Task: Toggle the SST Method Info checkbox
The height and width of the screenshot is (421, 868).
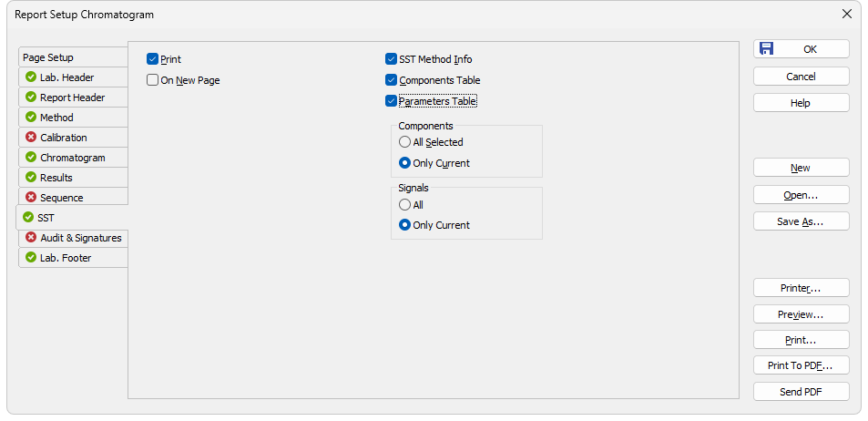Action: pos(392,59)
